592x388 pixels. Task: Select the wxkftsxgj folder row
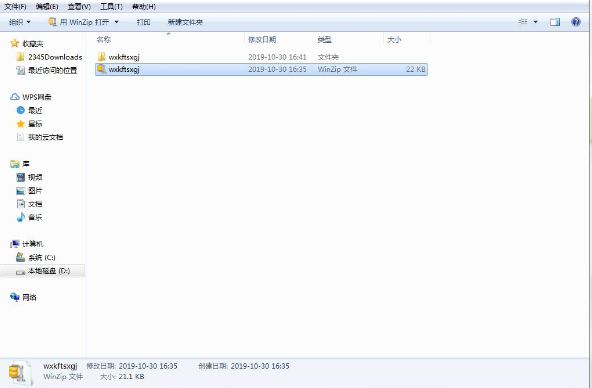[261, 57]
